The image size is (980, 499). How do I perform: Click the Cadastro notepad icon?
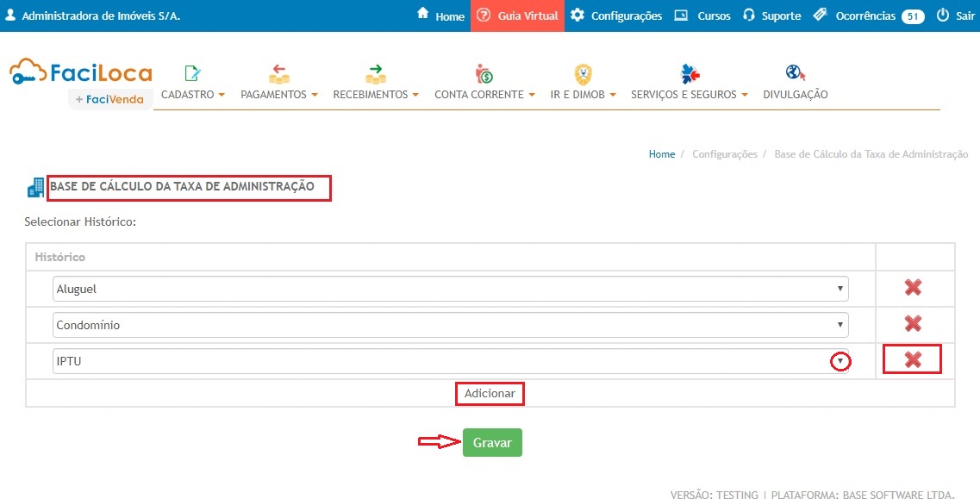coord(192,73)
